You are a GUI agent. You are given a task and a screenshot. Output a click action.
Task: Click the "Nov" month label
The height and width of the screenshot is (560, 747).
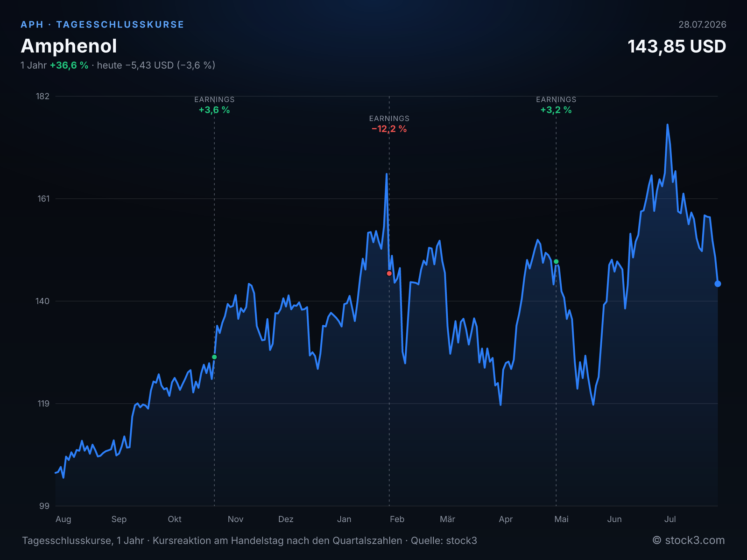pyautogui.click(x=235, y=519)
